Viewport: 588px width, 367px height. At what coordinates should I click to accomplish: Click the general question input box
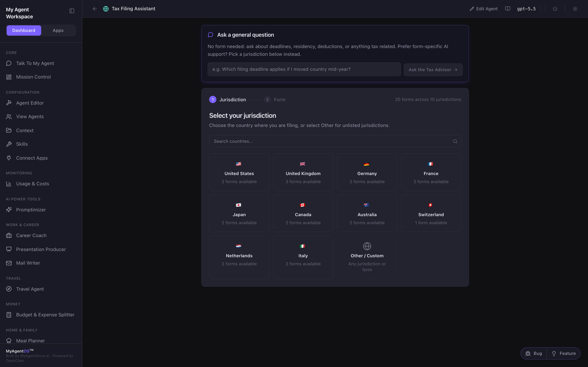pos(304,69)
